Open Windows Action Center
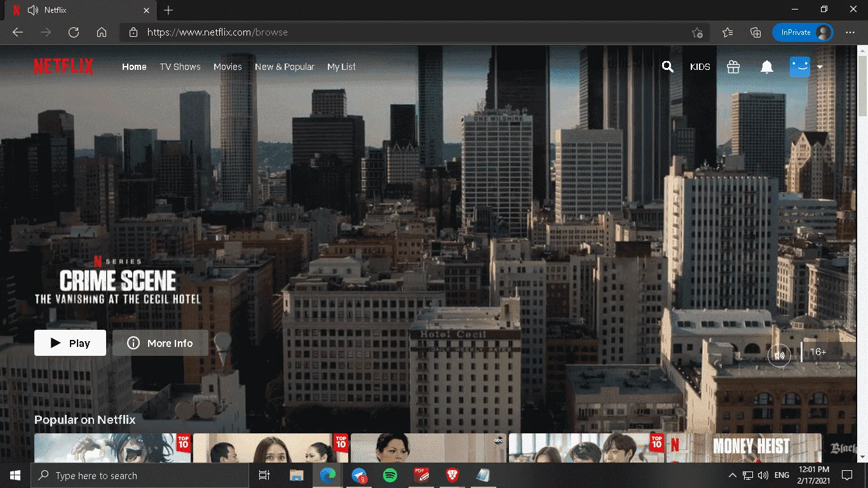Viewport: 868px width, 488px height. 847,475
